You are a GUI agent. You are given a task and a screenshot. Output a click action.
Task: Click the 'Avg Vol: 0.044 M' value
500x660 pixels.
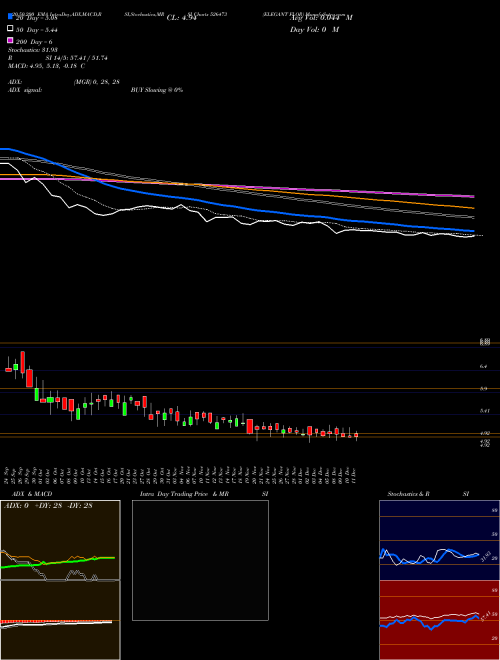tap(321, 18)
